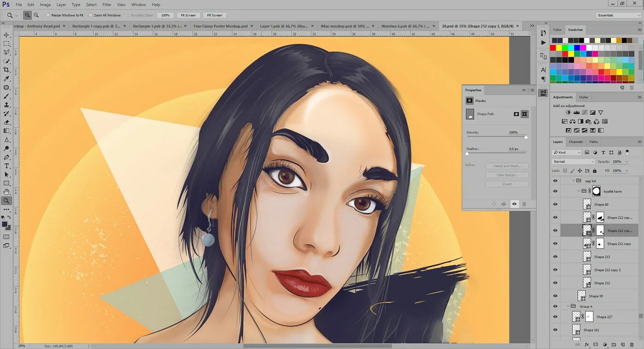The height and width of the screenshot is (349, 644).
Task: Hide the Shape 227 layer
Action: tap(555, 317)
